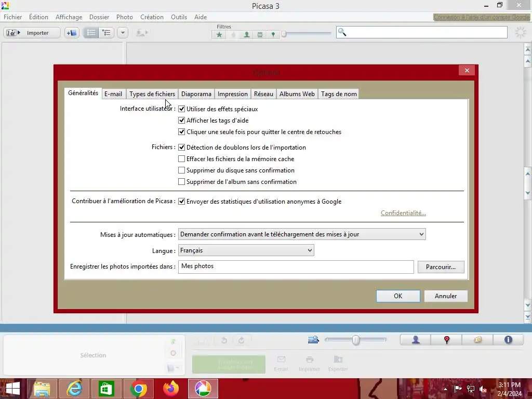Open the Fichier menu
Screen dimensions: 532x399
[13, 17]
